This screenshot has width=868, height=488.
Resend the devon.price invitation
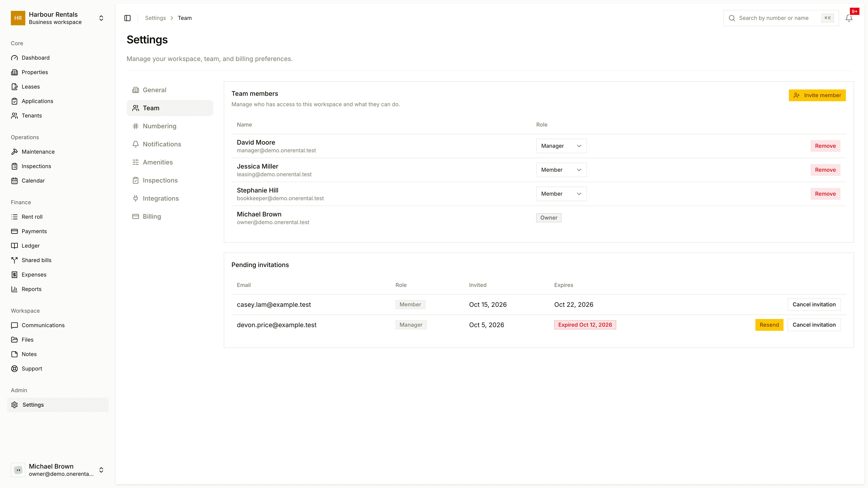pyautogui.click(x=769, y=325)
